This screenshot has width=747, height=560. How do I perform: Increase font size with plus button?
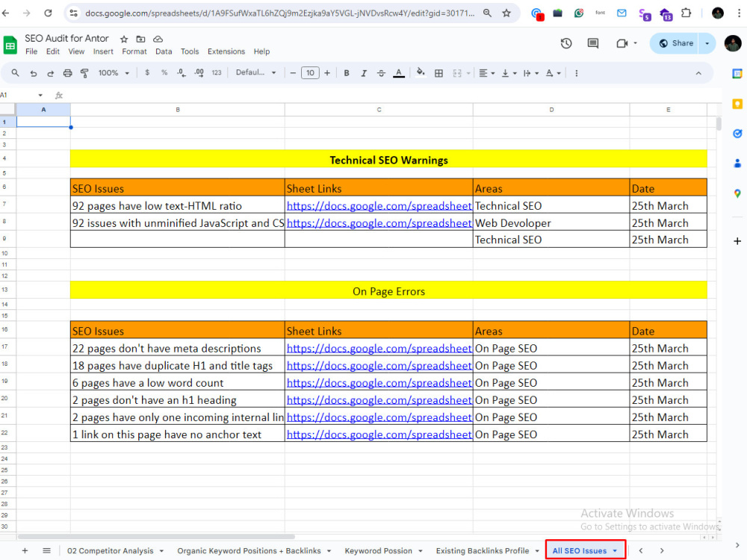327,73
